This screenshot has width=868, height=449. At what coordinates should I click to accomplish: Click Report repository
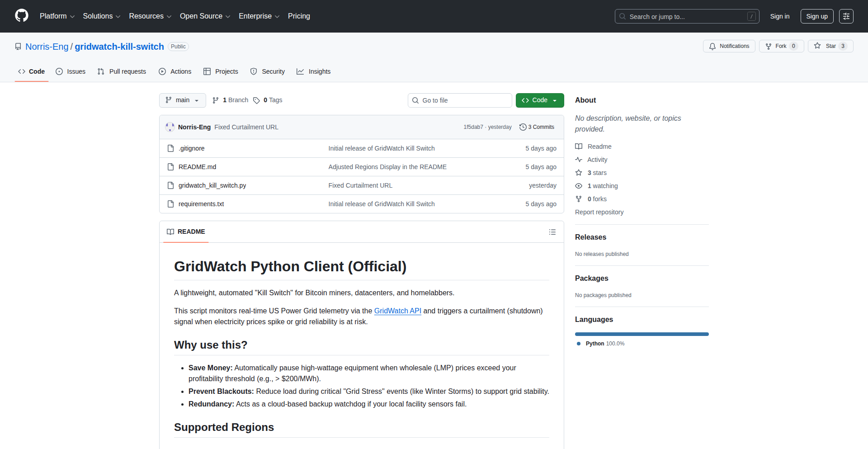tap(599, 212)
